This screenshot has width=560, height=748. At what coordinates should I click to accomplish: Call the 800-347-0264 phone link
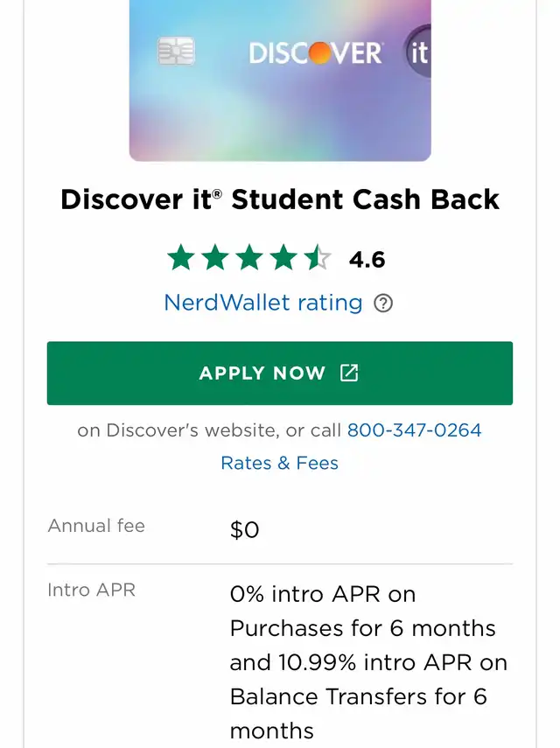(x=415, y=430)
